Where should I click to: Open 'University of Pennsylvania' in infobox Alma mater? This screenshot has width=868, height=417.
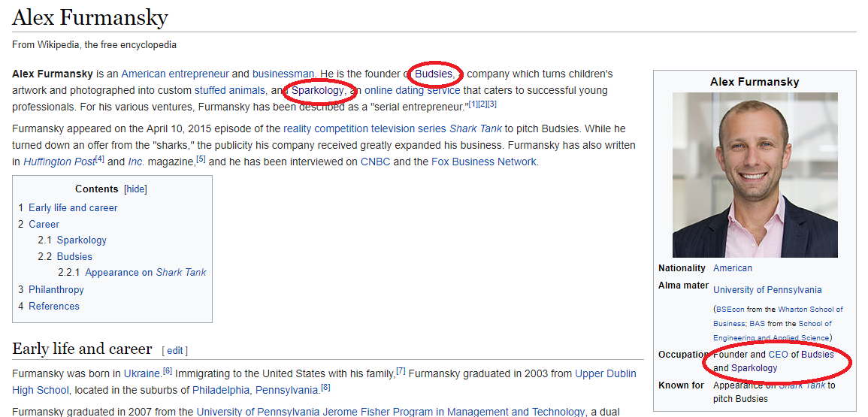tap(767, 290)
